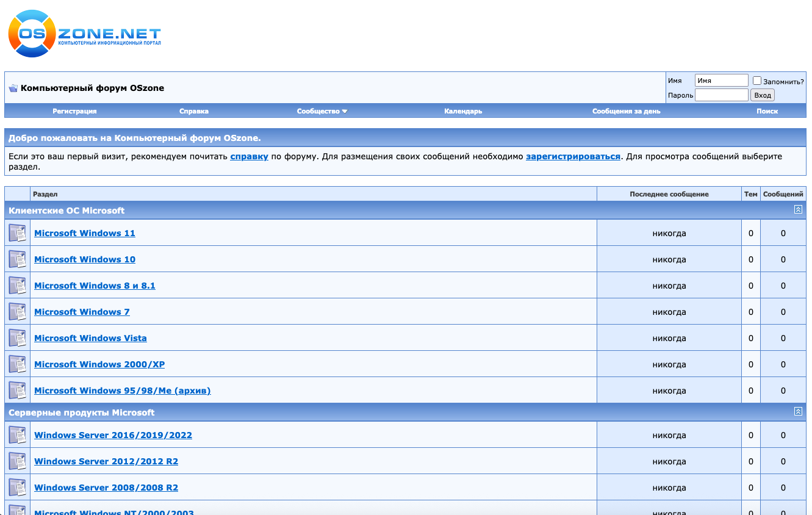812x515 pixels.
Task: Click the forum icon for Windows Server 2016/2019/2022
Action: click(x=17, y=435)
